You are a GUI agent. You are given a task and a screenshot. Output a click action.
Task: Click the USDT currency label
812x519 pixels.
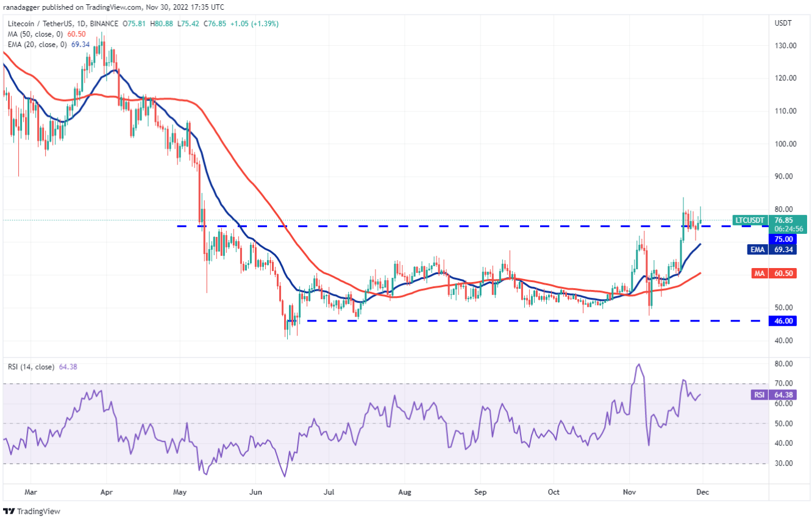[783, 23]
